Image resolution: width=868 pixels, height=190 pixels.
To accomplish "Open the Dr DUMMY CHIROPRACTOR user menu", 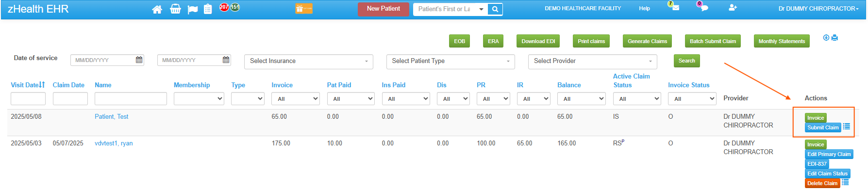I will [818, 9].
